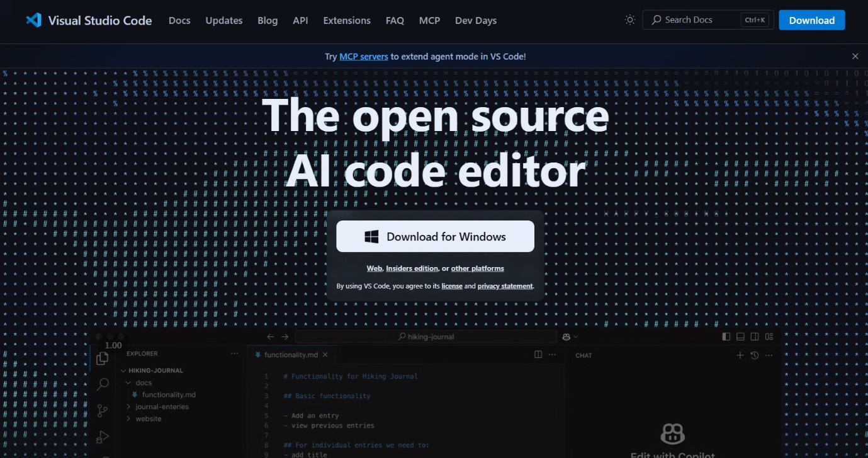
Task: Click the CHAT panel title
Action: coord(583,355)
